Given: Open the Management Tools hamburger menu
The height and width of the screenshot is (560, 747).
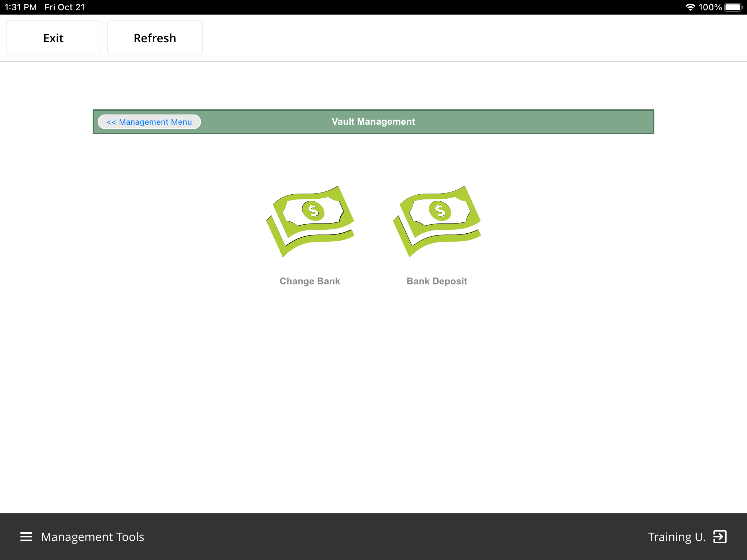Looking at the screenshot, I should click(x=26, y=537).
